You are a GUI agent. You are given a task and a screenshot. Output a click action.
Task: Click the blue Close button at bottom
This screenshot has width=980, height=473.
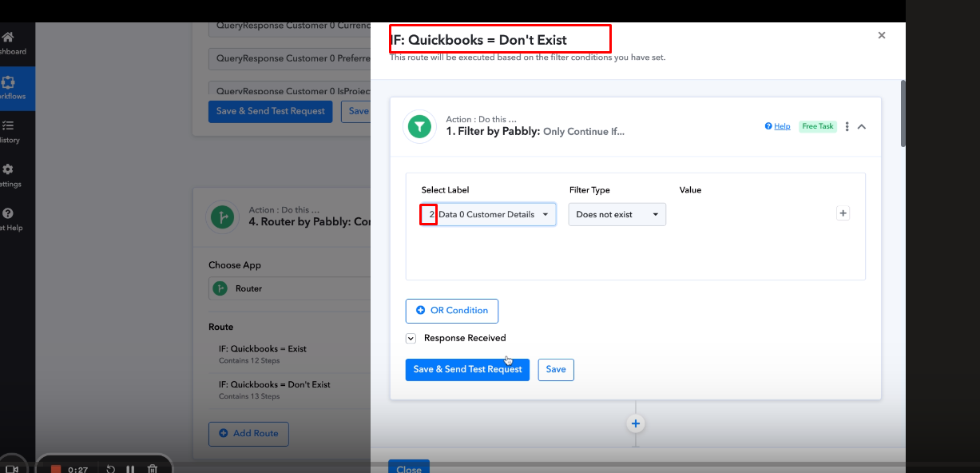pyautogui.click(x=409, y=467)
